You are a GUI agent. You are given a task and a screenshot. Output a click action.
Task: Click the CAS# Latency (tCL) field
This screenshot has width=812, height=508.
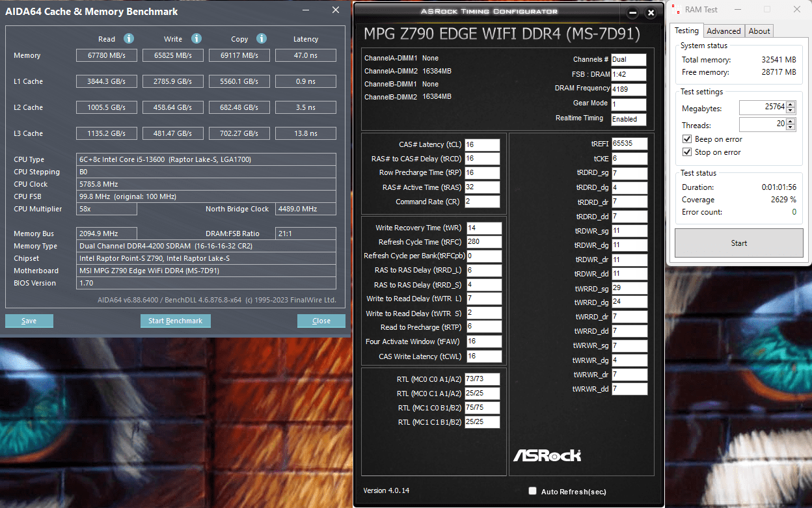click(482, 144)
